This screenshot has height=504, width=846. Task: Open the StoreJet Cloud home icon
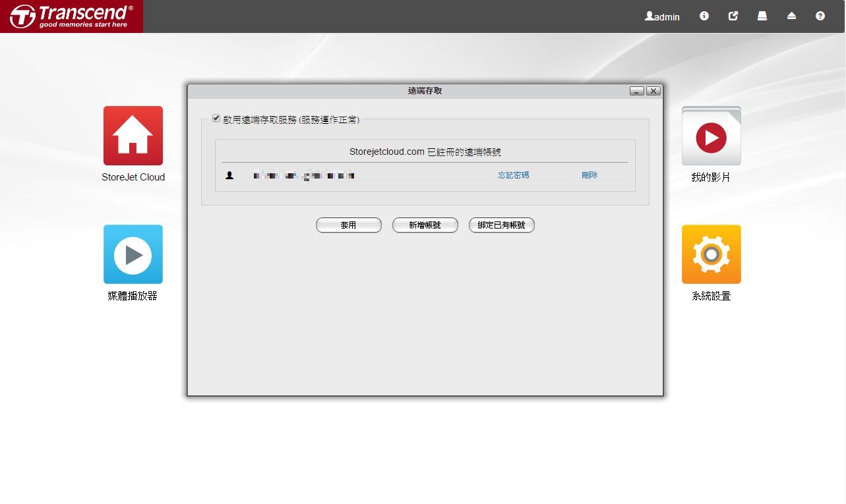pyautogui.click(x=133, y=136)
